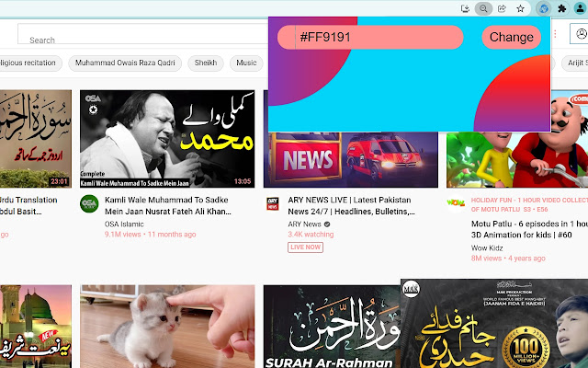Viewport: 588px width, 368px height.
Task: Open the Extensions puzzle piece menu
Action: [561, 8]
